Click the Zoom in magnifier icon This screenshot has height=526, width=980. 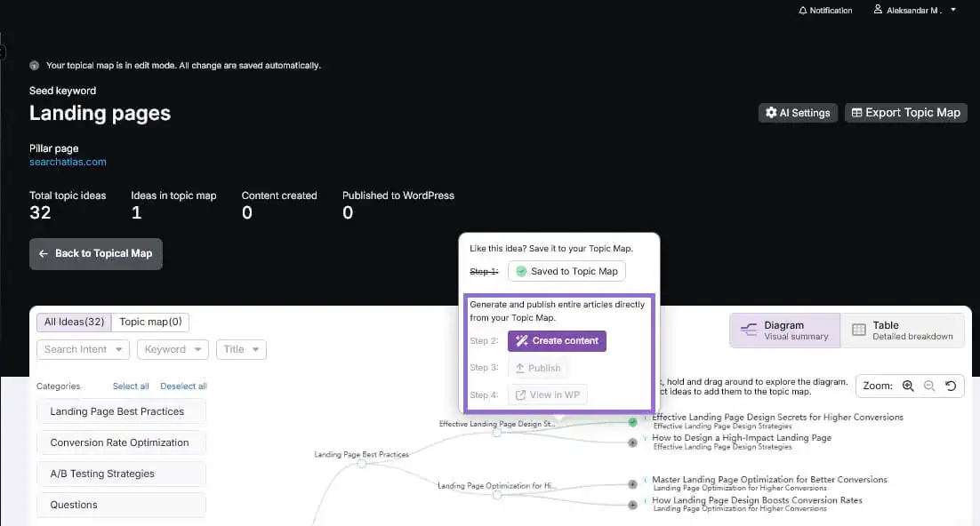click(908, 386)
